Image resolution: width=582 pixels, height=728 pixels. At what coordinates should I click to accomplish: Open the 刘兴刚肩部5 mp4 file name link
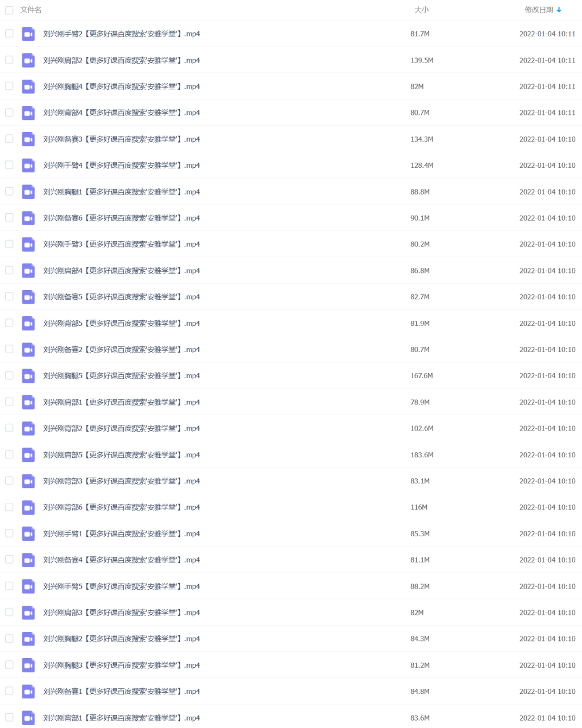click(122, 455)
